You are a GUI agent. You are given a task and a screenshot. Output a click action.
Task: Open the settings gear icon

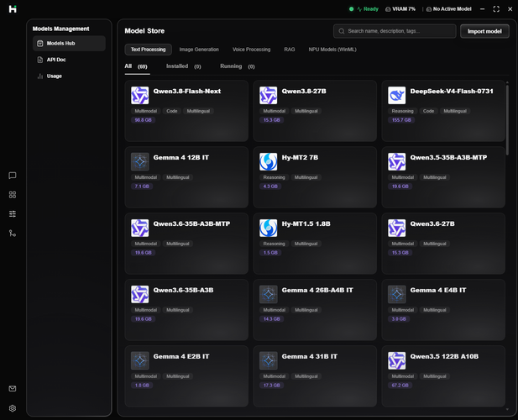click(x=13, y=408)
